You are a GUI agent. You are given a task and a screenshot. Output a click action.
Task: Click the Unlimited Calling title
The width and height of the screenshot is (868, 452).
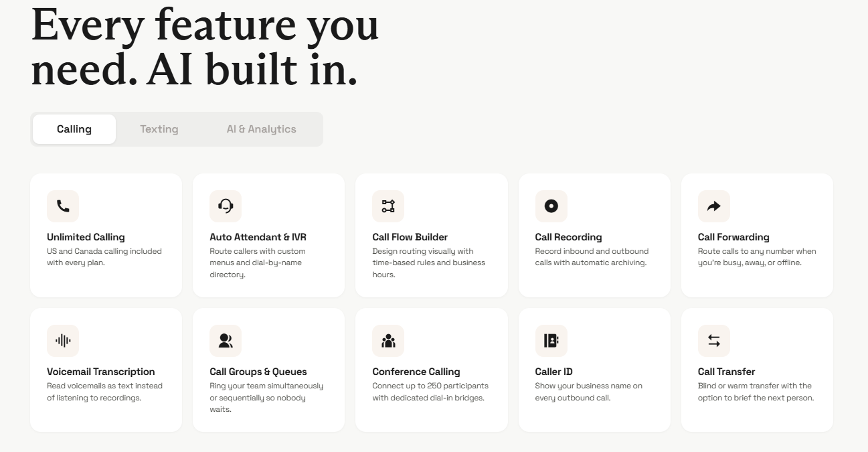86,237
